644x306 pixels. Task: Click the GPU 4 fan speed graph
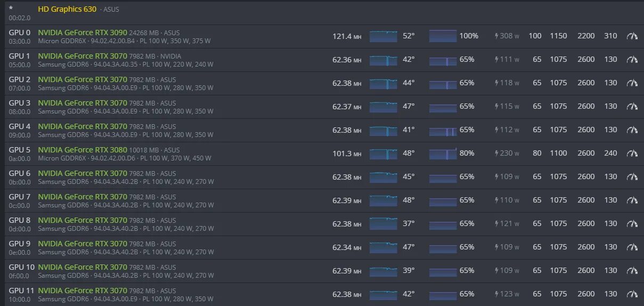(x=443, y=130)
